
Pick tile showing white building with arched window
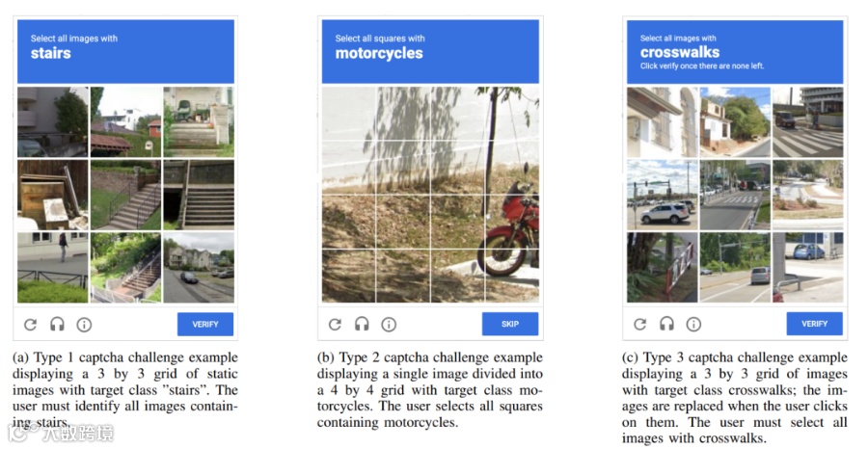click(662, 122)
